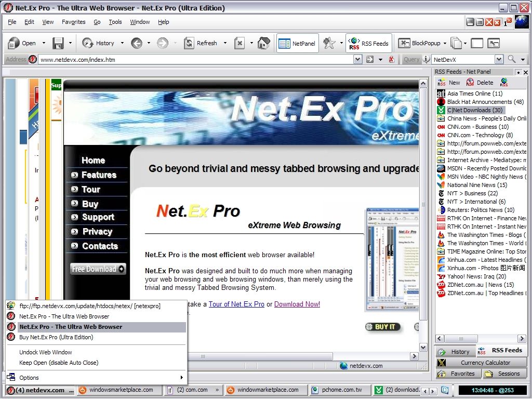
Task: Click the Refresh toolbar icon
Action: point(189,43)
